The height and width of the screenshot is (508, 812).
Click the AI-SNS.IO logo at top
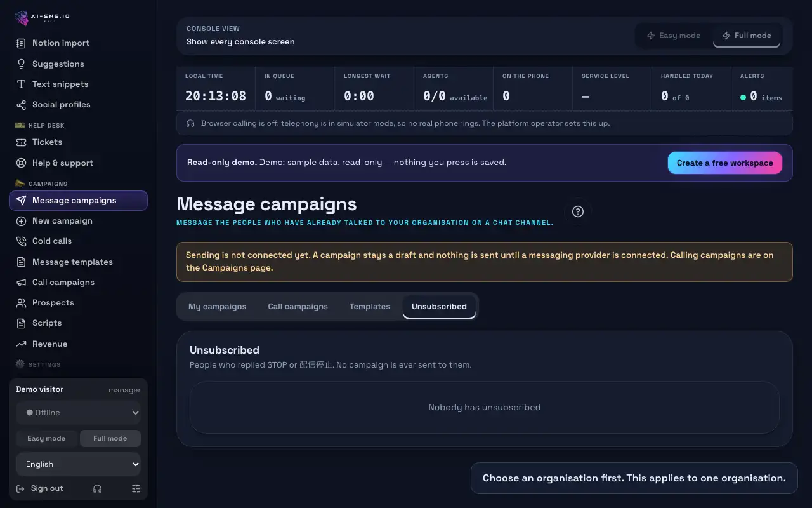[x=43, y=18]
